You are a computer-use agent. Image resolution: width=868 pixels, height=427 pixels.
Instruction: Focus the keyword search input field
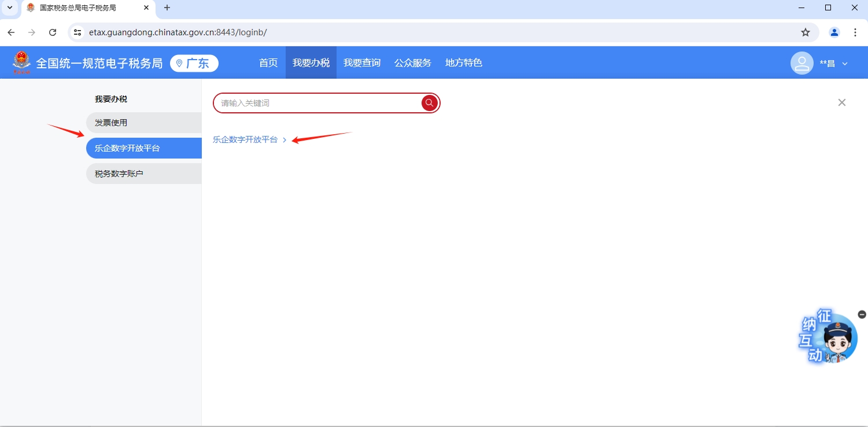318,103
